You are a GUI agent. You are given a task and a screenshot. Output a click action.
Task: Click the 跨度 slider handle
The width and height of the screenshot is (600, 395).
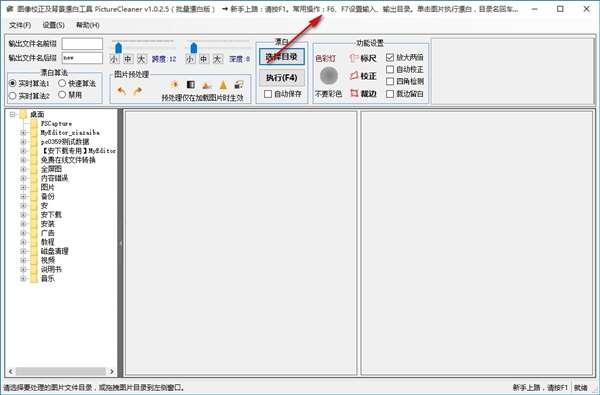(119, 48)
